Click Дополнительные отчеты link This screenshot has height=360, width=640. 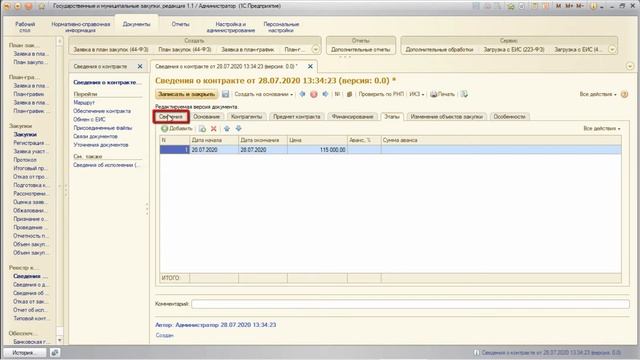pyautogui.click(x=360, y=49)
